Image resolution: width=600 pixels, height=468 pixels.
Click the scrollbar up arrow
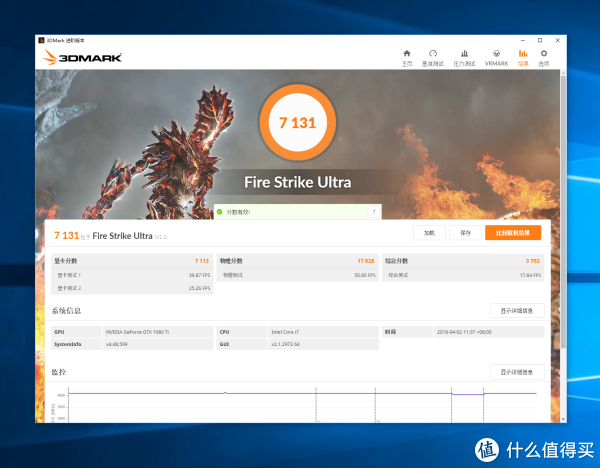tap(563, 72)
